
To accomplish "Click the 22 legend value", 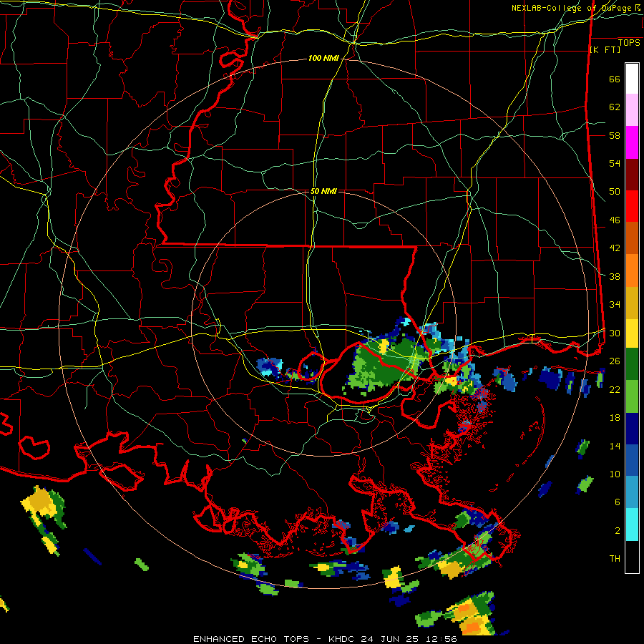I will [615, 389].
